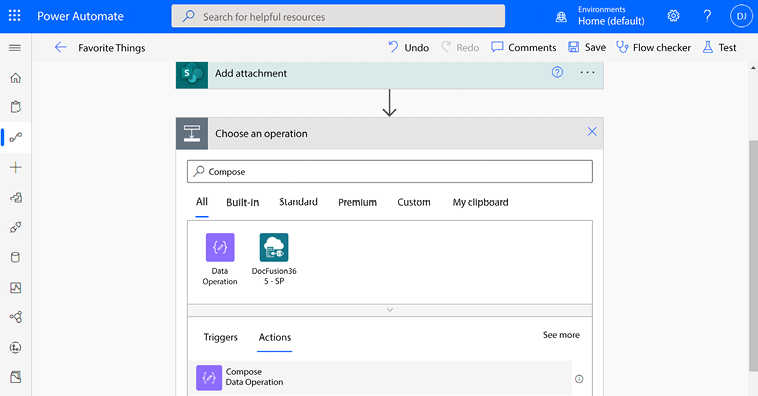
Task: Open the icon below the plus in the sidebar
Action: (x=15, y=197)
